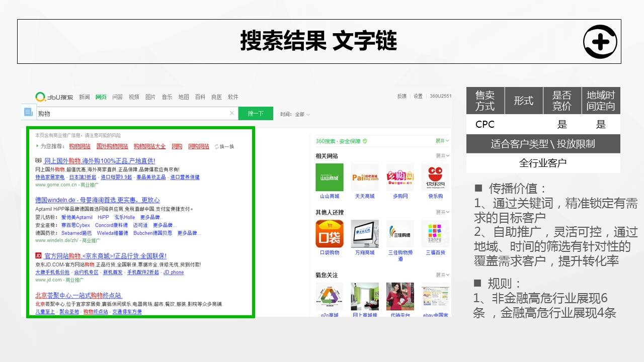Open the 网上国外购物 海外购 result link

[100, 161]
